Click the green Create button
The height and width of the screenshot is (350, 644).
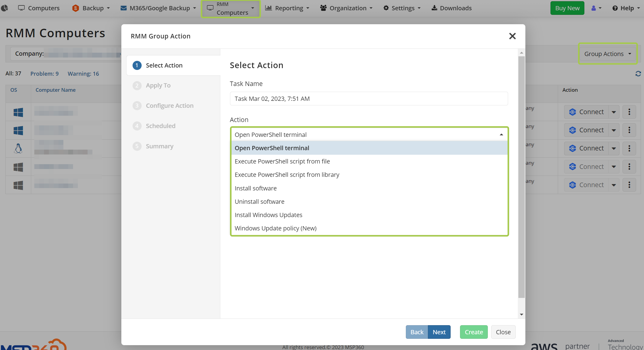point(474,332)
